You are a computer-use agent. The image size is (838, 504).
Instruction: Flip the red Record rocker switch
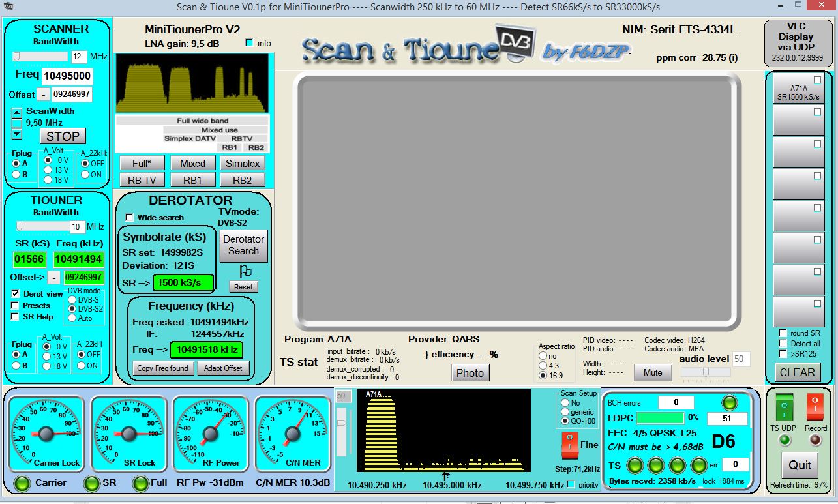click(x=815, y=408)
